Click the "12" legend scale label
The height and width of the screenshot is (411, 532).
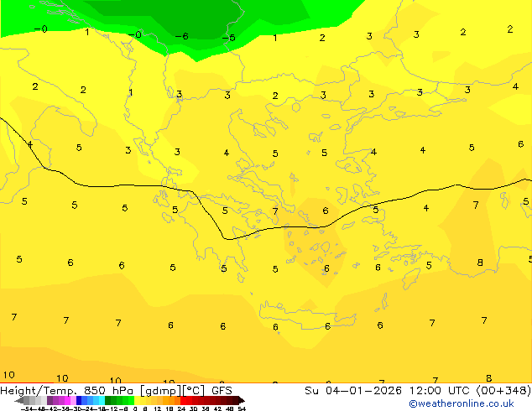[158, 408]
